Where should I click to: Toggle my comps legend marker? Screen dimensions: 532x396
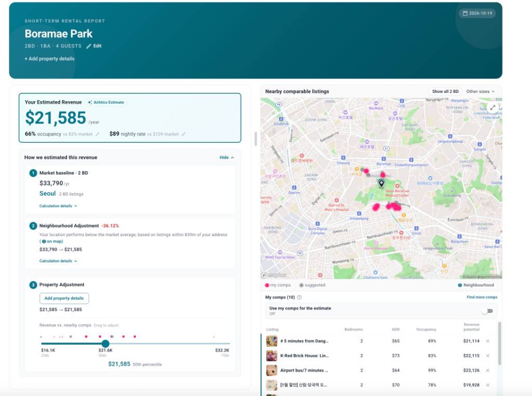coord(267,285)
